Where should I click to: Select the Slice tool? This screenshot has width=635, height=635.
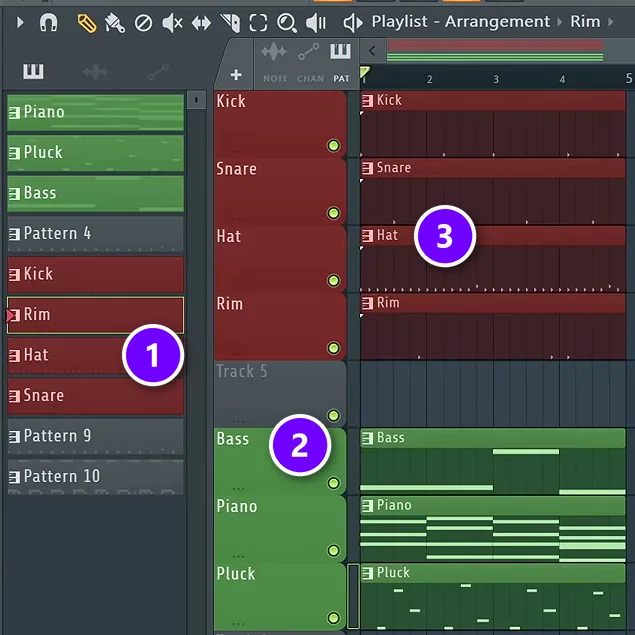230,23
